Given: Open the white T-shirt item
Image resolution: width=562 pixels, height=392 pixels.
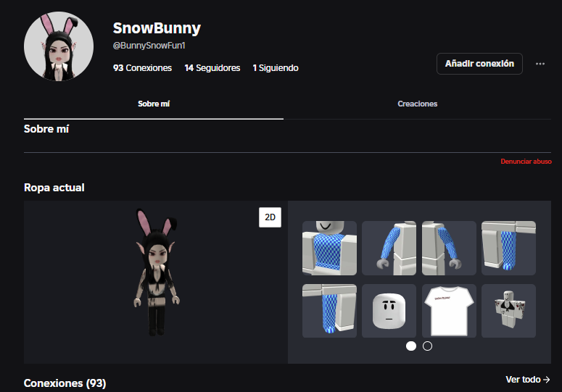Looking at the screenshot, I should (x=449, y=311).
